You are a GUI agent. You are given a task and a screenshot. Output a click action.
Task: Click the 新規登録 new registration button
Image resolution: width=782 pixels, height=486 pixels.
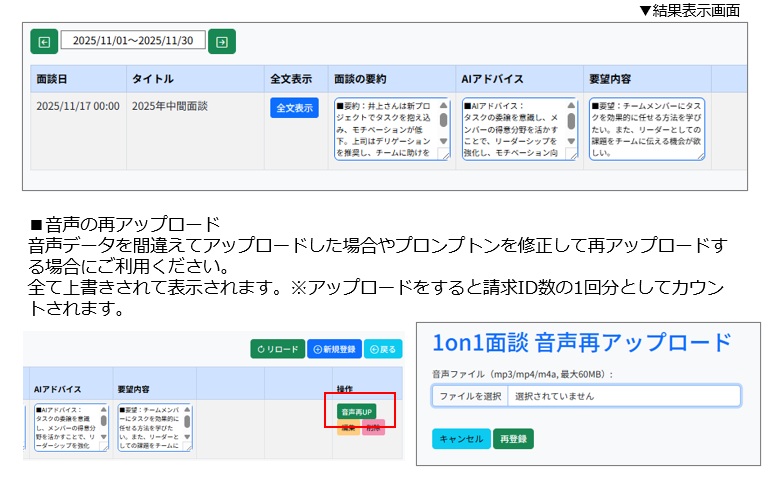334,349
